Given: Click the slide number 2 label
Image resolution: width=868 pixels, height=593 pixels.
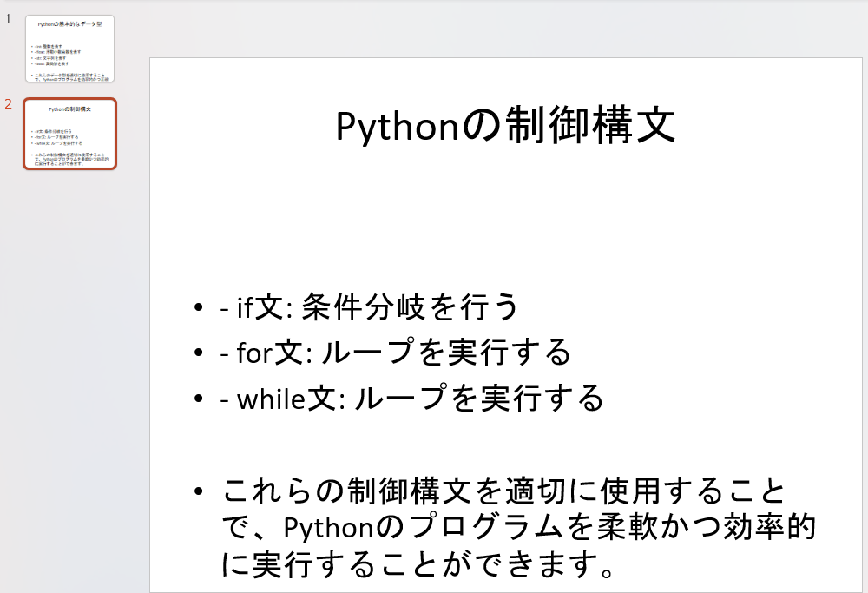Looking at the screenshot, I should coord(8,102).
